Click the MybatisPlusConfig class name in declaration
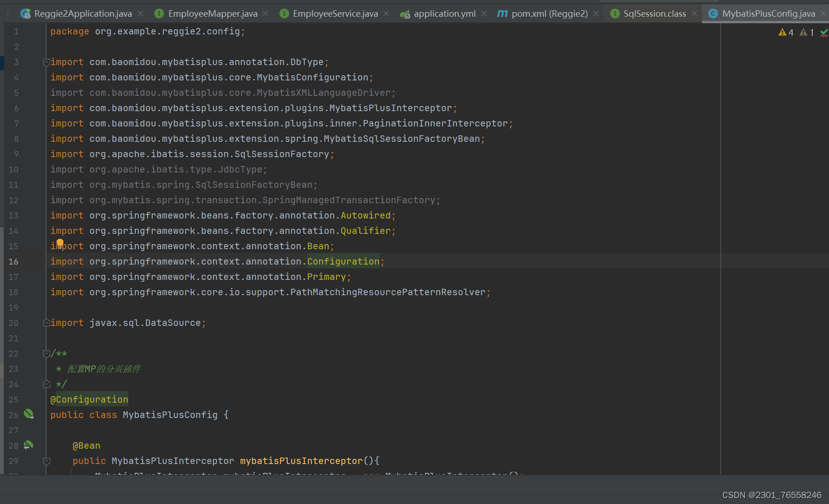Screen dimensions: 829x504 [x=170, y=415]
